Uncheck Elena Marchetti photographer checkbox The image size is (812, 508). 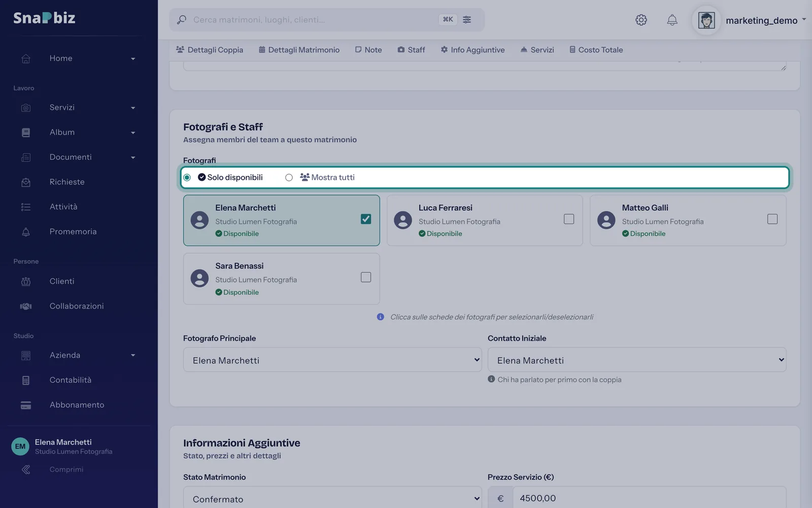click(366, 219)
